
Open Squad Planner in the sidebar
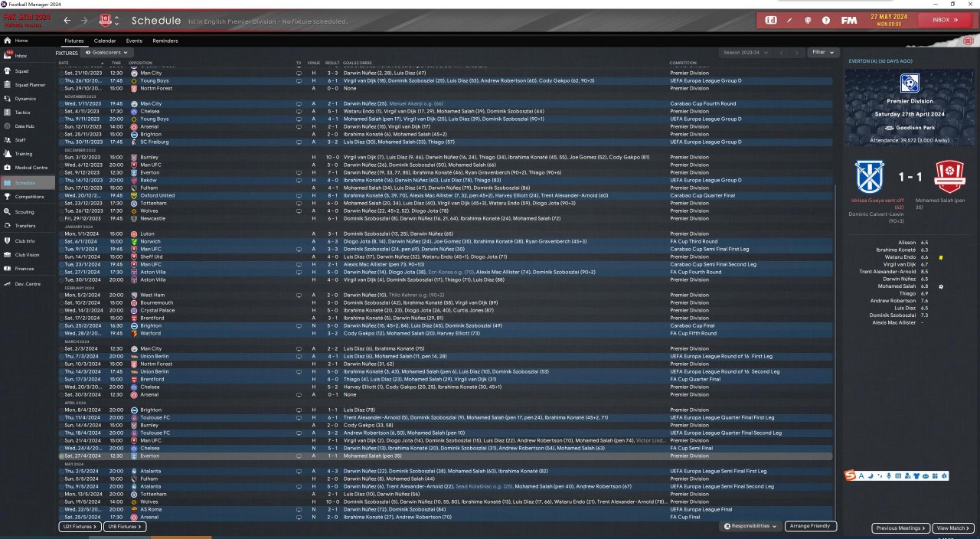tap(28, 84)
